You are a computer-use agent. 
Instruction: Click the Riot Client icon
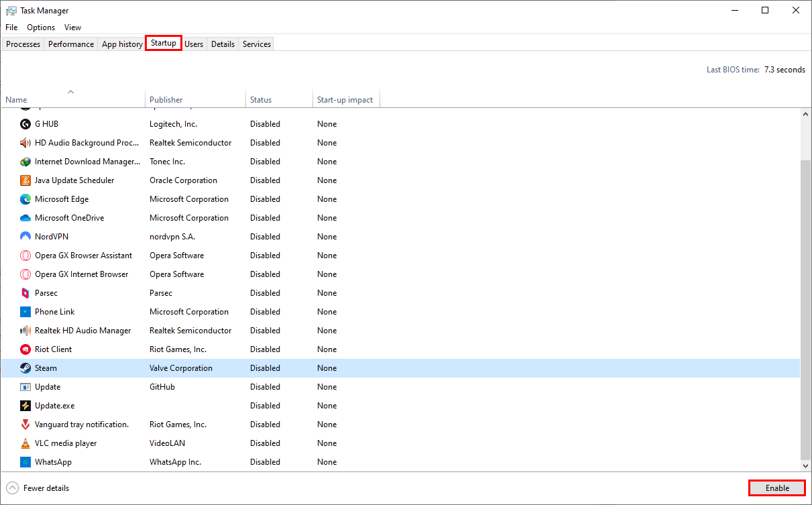tap(25, 349)
